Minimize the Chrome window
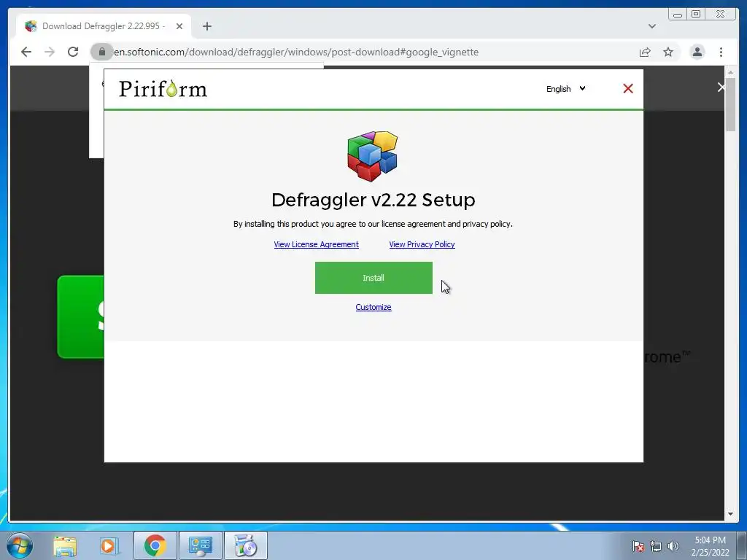747x560 pixels. coord(678,14)
